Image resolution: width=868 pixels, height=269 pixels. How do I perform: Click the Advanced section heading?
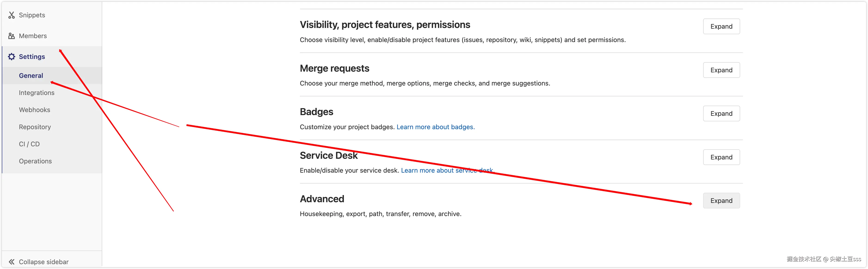322,199
